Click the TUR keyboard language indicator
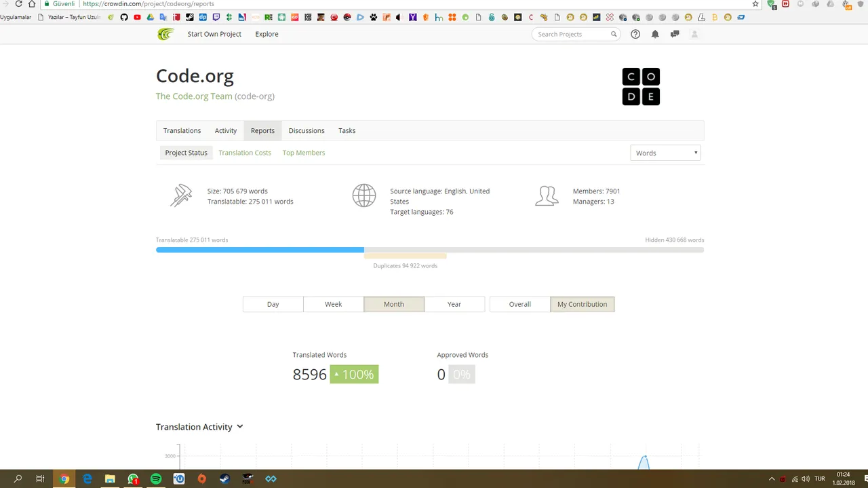This screenshot has width=868, height=488. [820, 478]
